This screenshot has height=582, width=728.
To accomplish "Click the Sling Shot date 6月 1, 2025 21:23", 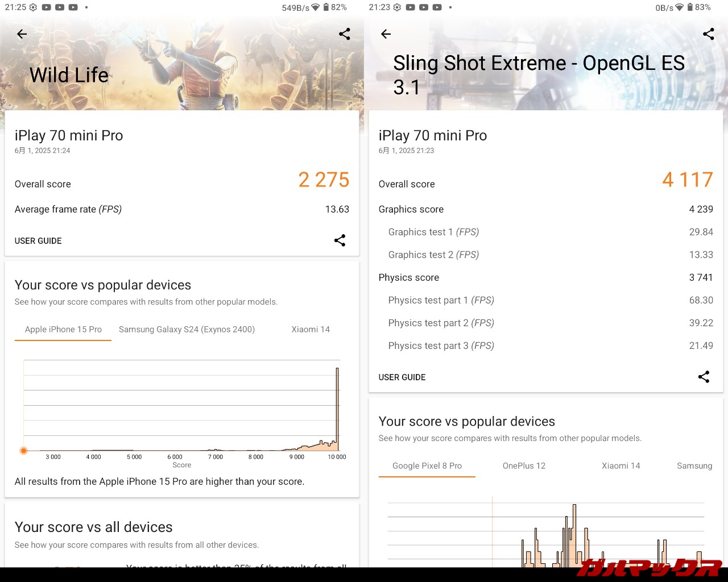I will coord(407,151).
